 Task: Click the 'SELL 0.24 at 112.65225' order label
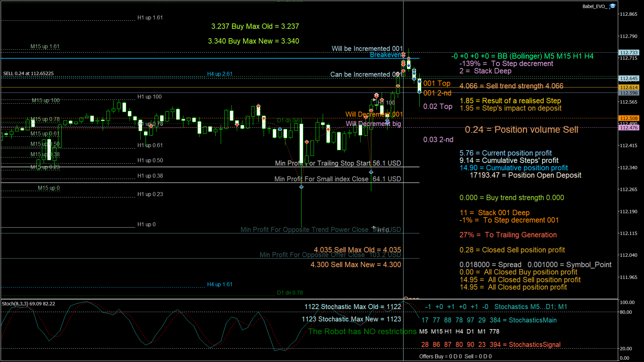(x=29, y=73)
